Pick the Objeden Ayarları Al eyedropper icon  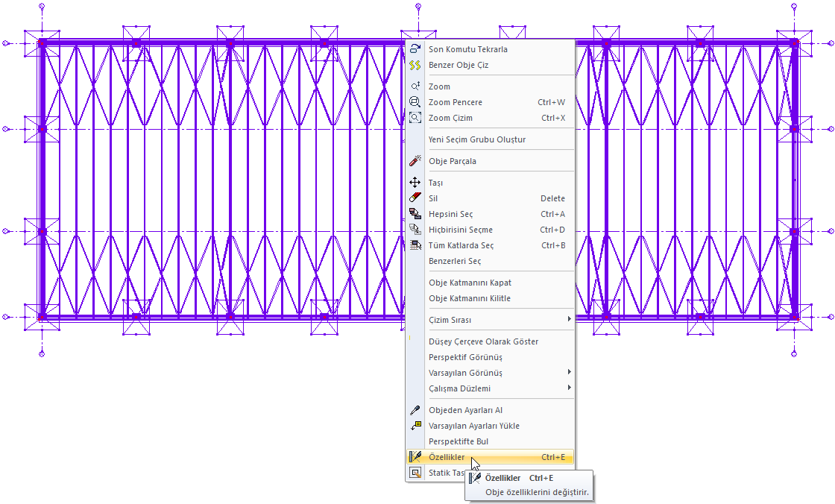pyautogui.click(x=415, y=410)
